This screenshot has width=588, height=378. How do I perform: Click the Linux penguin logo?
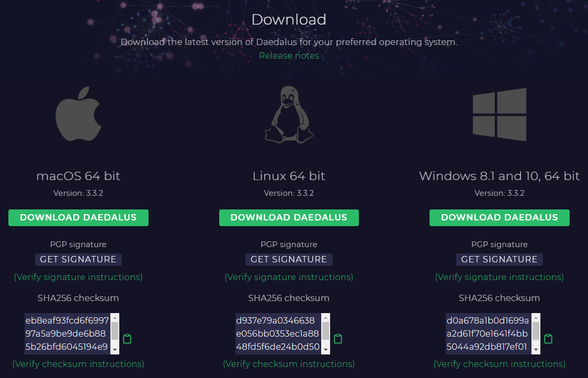(x=289, y=115)
